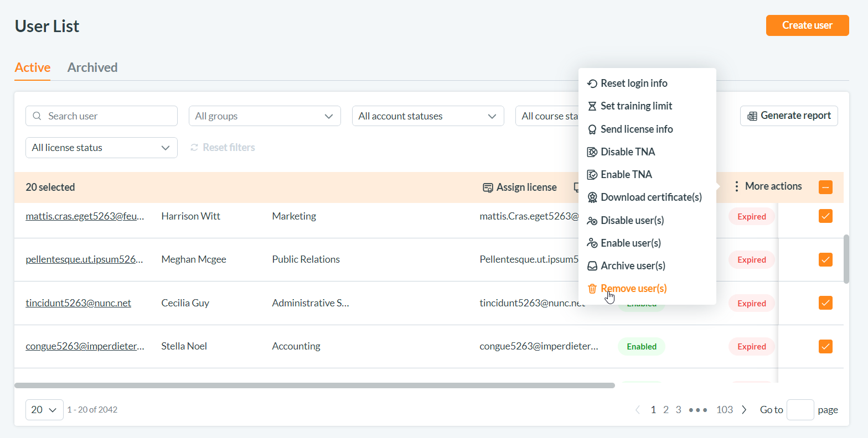This screenshot has height=438, width=868.
Task: Open the All license status dropdown
Action: coord(101,148)
